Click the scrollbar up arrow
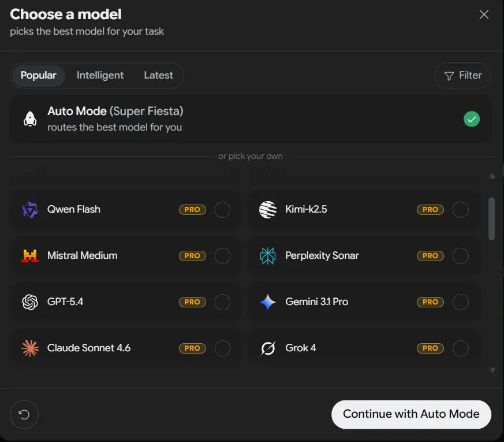Screen dimensions: 504x442 (492, 176)
